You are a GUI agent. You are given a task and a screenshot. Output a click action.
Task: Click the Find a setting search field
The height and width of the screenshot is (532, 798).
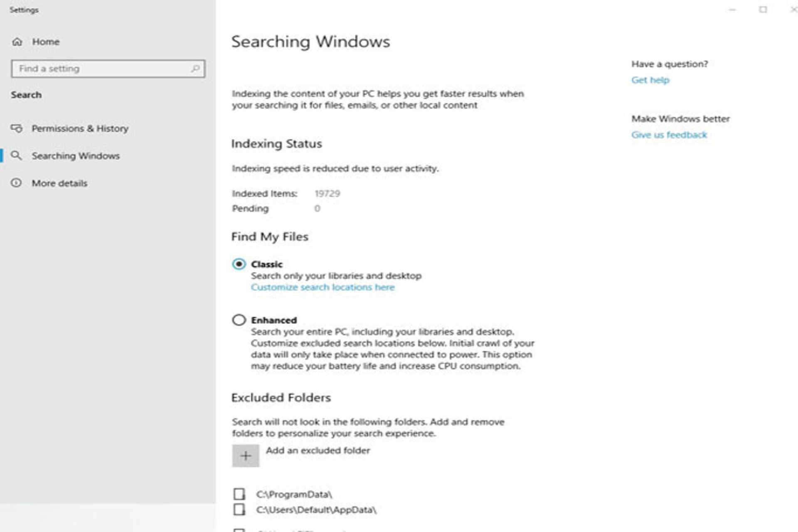[104, 68]
